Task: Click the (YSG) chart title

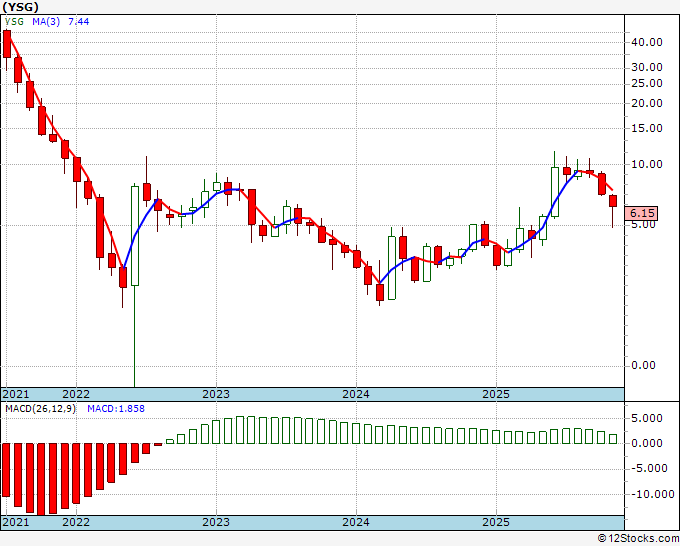Action: pos(20,7)
